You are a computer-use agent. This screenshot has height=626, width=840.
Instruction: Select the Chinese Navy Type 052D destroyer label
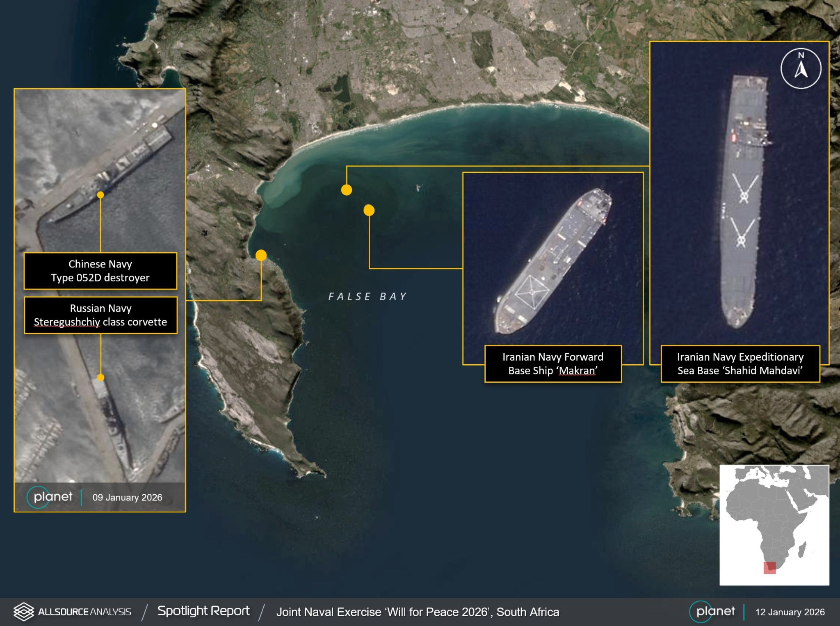[x=100, y=271]
